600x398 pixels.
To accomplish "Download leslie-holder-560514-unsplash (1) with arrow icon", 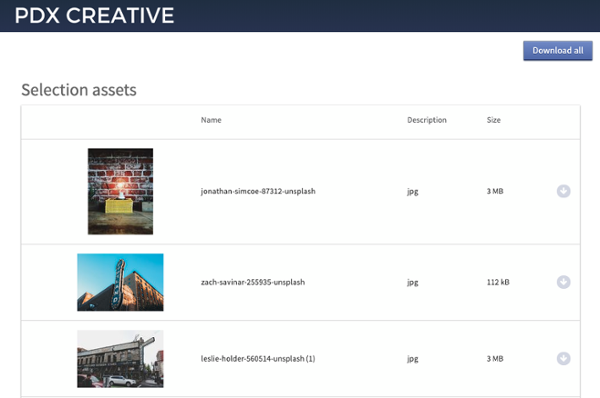I will tap(563, 359).
